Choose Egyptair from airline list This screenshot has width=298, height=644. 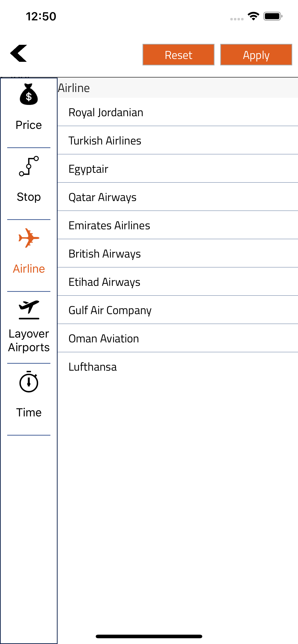point(178,168)
